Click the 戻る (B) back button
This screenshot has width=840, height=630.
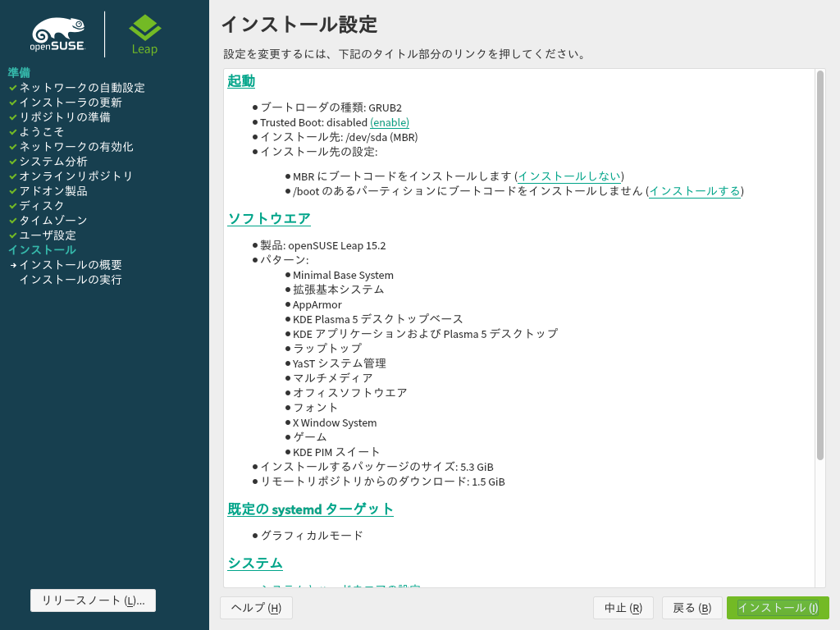click(x=692, y=608)
